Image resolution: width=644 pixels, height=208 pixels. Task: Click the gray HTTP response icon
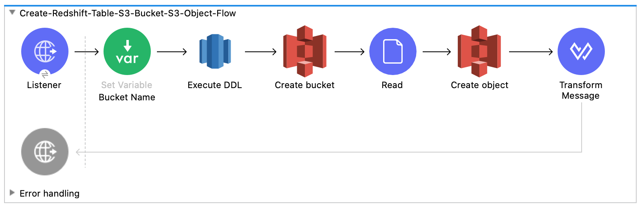pos(45,152)
